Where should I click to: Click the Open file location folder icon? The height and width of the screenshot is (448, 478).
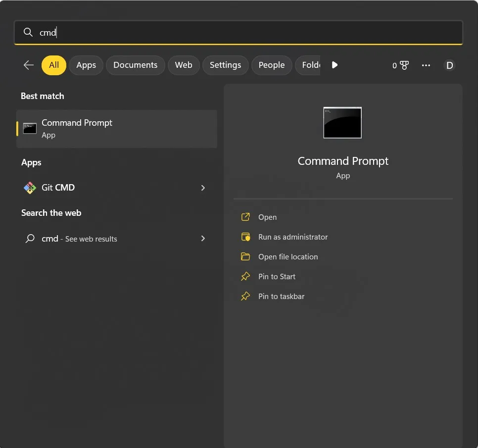245,256
